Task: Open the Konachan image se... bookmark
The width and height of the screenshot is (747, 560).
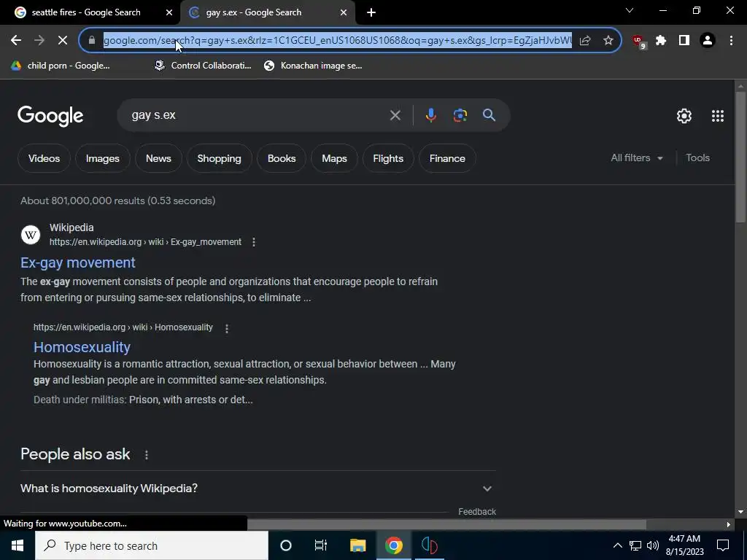Action: (x=313, y=66)
